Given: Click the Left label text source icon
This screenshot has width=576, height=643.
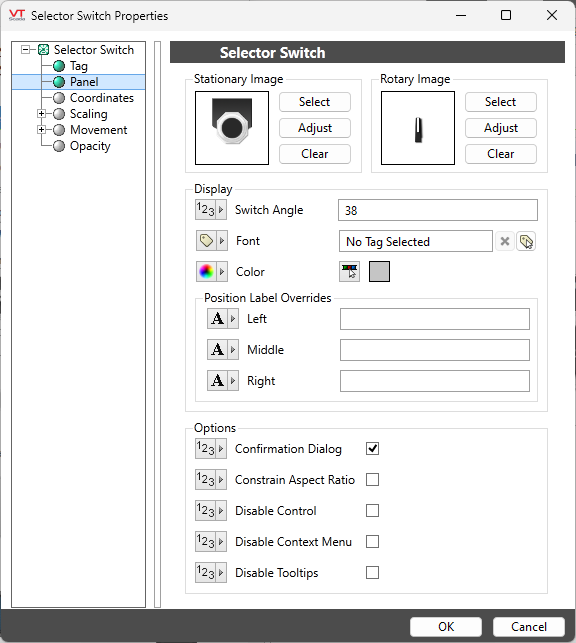Looking at the screenshot, I should (x=223, y=319).
